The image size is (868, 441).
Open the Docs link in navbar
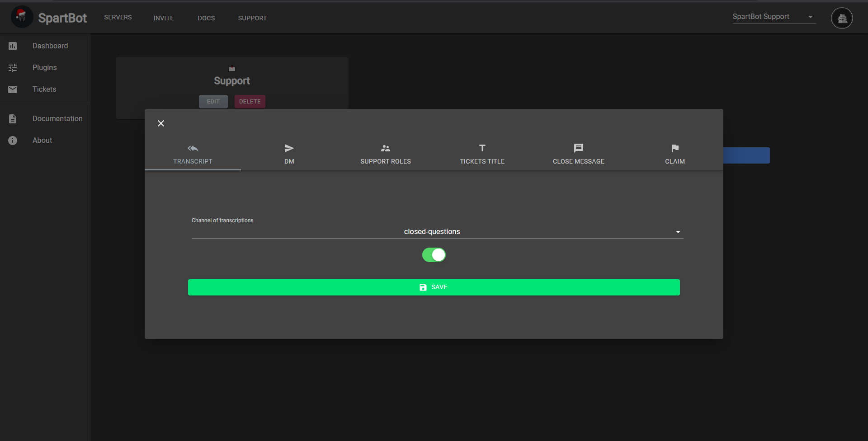tap(206, 18)
